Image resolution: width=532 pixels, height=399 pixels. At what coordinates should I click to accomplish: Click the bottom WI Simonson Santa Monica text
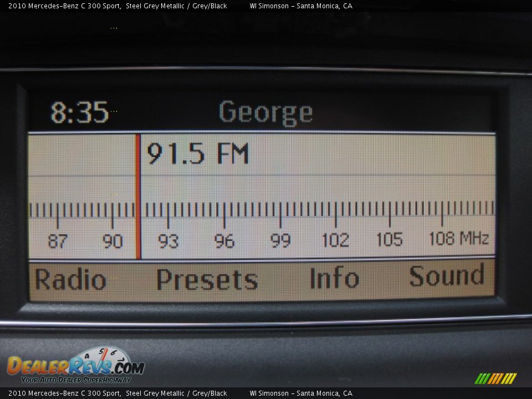coord(301,393)
